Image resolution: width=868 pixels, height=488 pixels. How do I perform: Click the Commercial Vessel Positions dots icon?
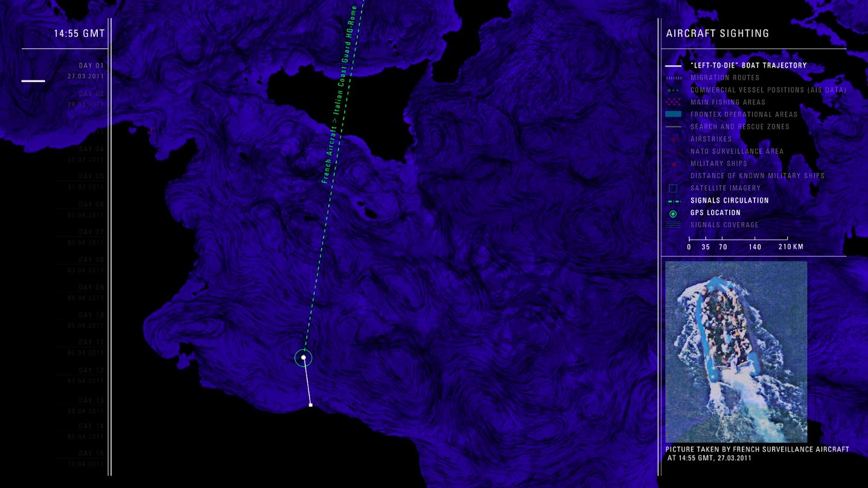click(x=673, y=90)
